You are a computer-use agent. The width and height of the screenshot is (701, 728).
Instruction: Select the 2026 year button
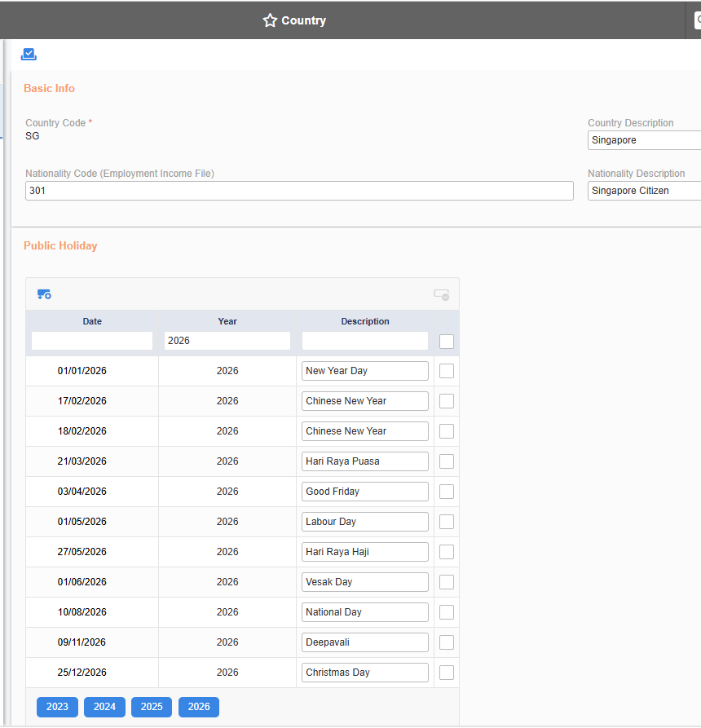198,707
